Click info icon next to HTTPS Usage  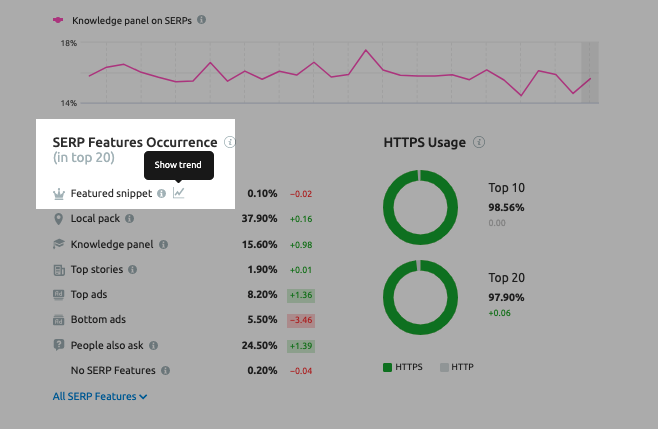[x=479, y=142]
